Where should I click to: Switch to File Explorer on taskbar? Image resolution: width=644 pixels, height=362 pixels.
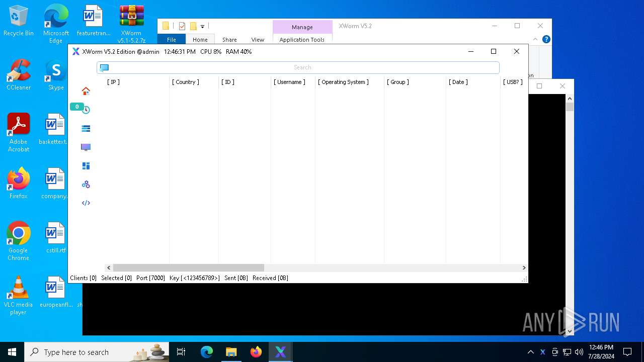(x=231, y=352)
